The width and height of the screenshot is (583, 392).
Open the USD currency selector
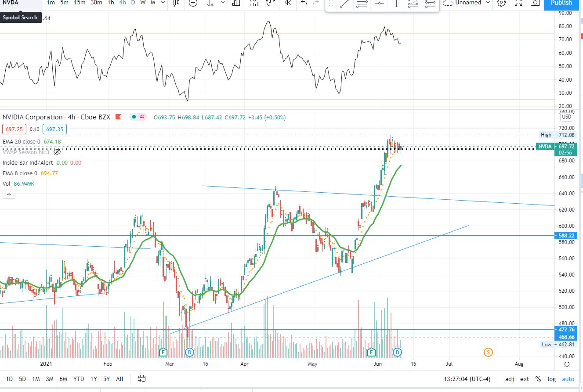[x=567, y=117]
